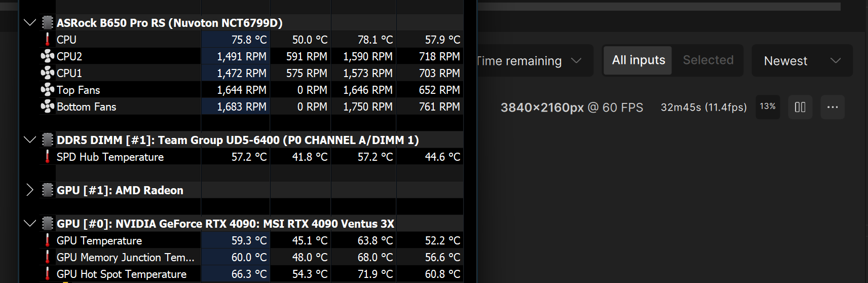Click the GPU Memory Junction maximum 68.0 °C

(375, 257)
